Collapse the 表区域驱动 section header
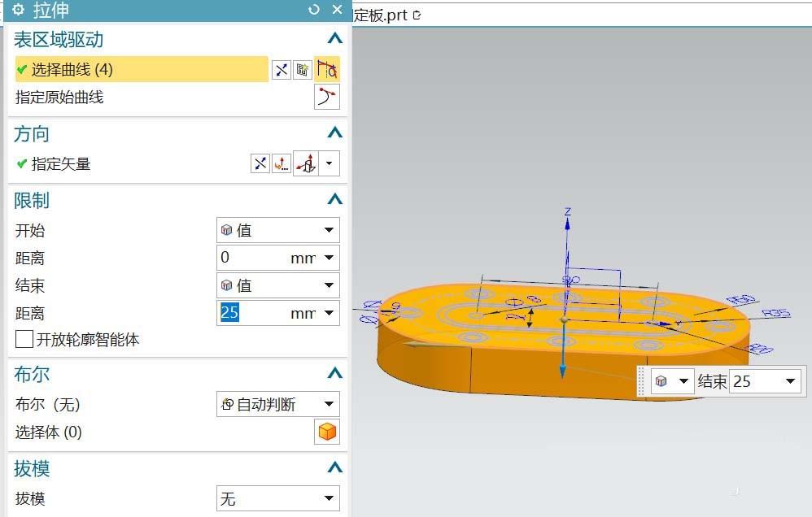 click(334, 38)
